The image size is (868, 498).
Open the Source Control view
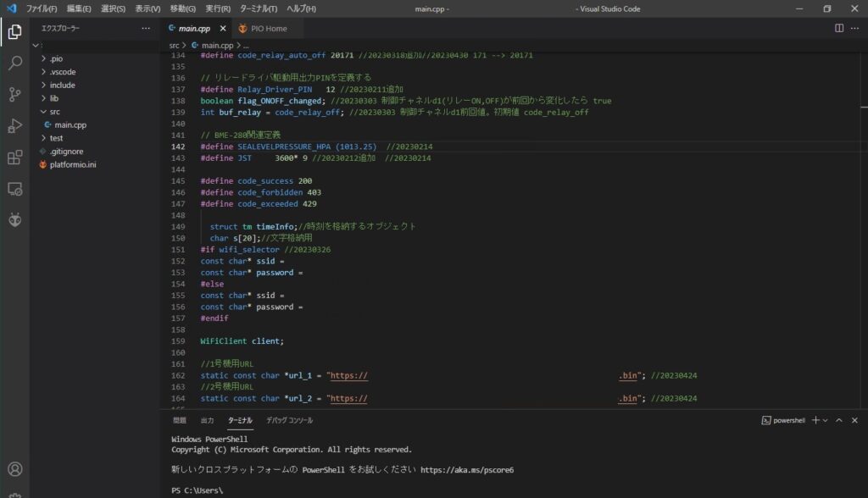point(14,94)
